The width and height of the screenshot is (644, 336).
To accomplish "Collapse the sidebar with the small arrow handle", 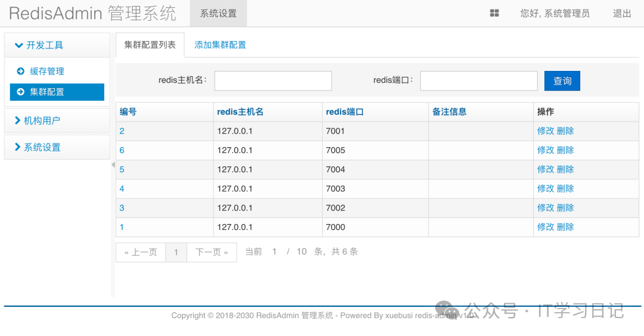I will (113, 165).
